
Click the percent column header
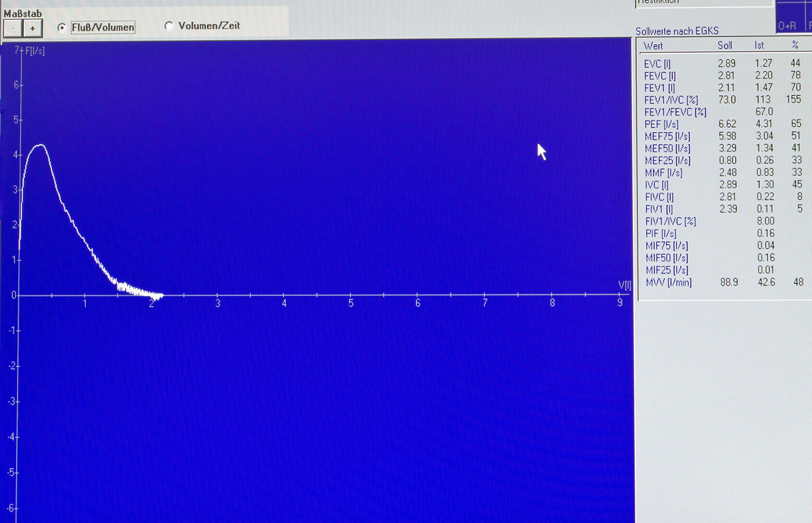pos(795,45)
